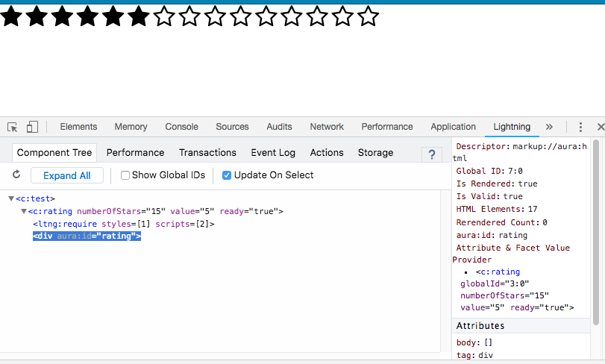Click the third filled rating star

pyautogui.click(x=62, y=16)
